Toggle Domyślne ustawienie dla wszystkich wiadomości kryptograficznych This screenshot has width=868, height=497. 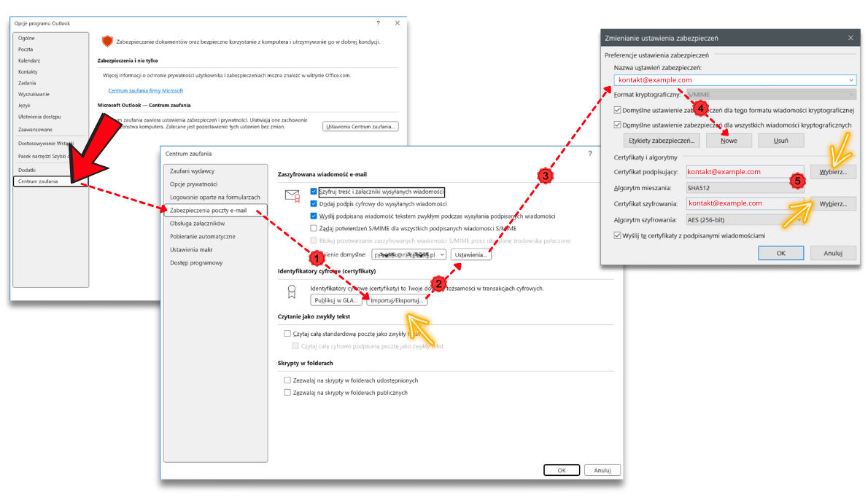click(617, 125)
